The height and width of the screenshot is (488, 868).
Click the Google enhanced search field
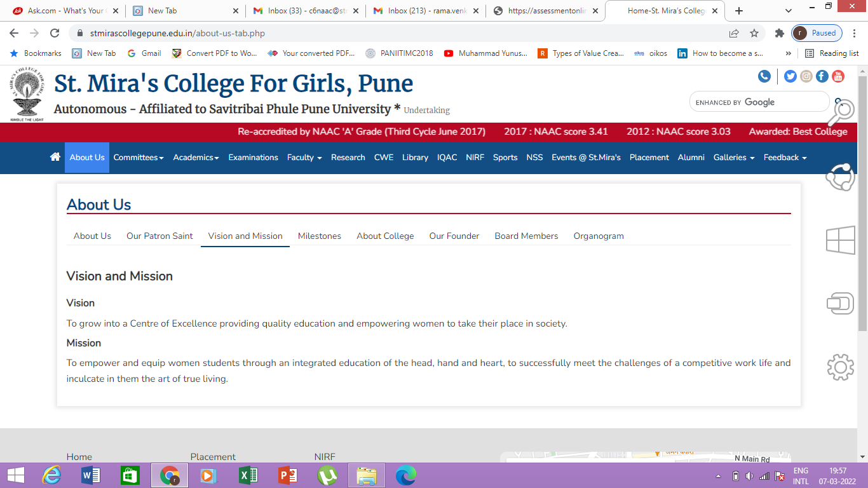click(759, 102)
